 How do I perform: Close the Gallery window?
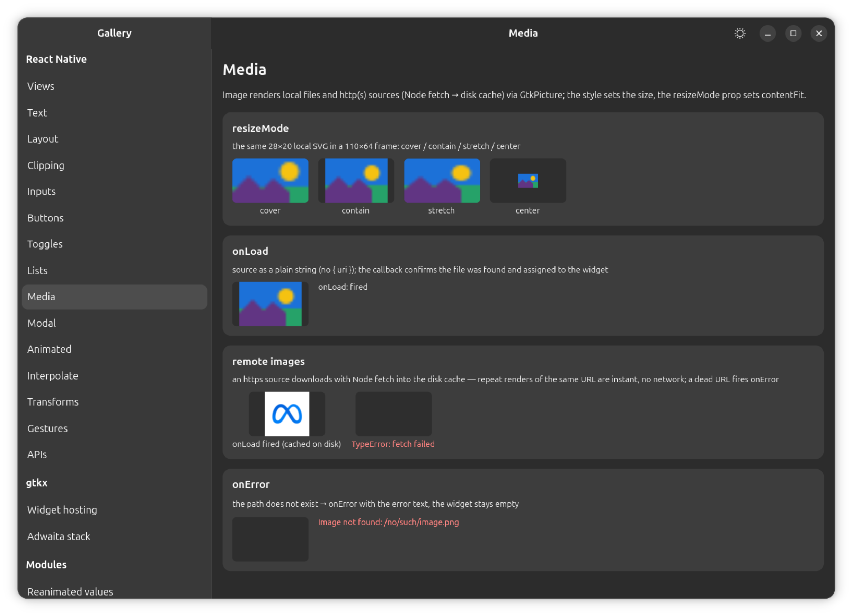pyautogui.click(x=818, y=34)
